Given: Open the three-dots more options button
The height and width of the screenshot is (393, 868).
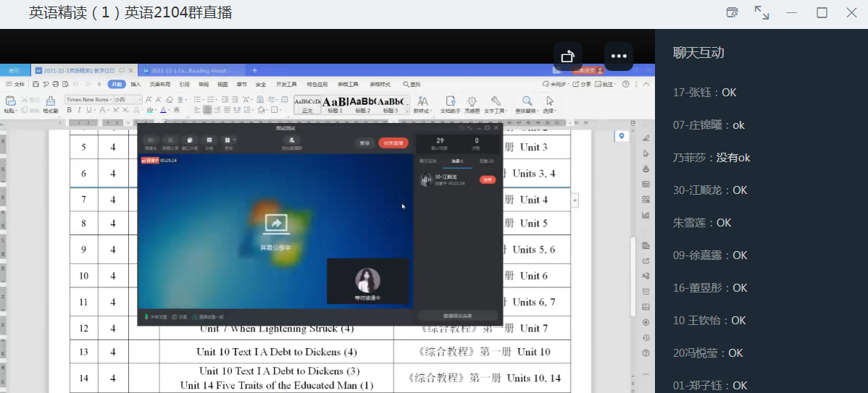Looking at the screenshot, I should [x=618, y=56].
